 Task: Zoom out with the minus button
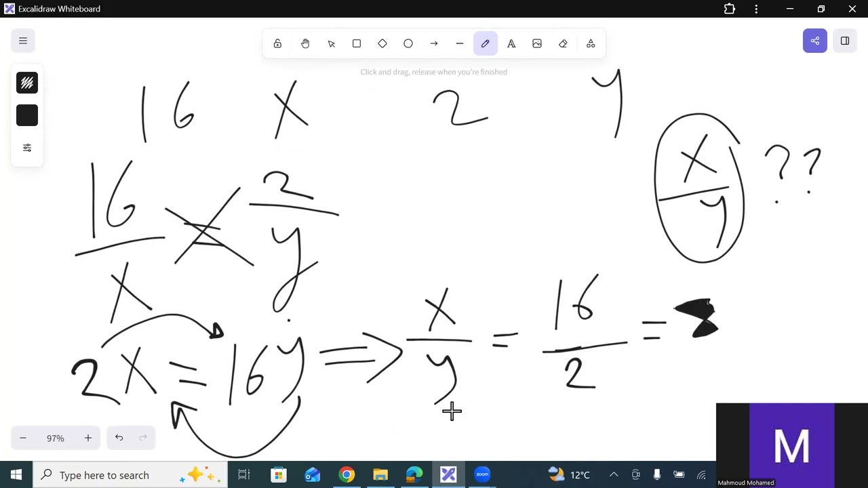pyautogui.click(x=23, y=438)
